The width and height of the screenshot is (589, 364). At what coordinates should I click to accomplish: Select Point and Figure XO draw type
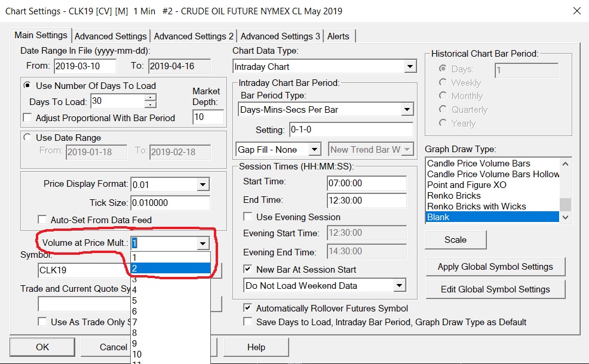pyautogui.click(x=492, y=185)
